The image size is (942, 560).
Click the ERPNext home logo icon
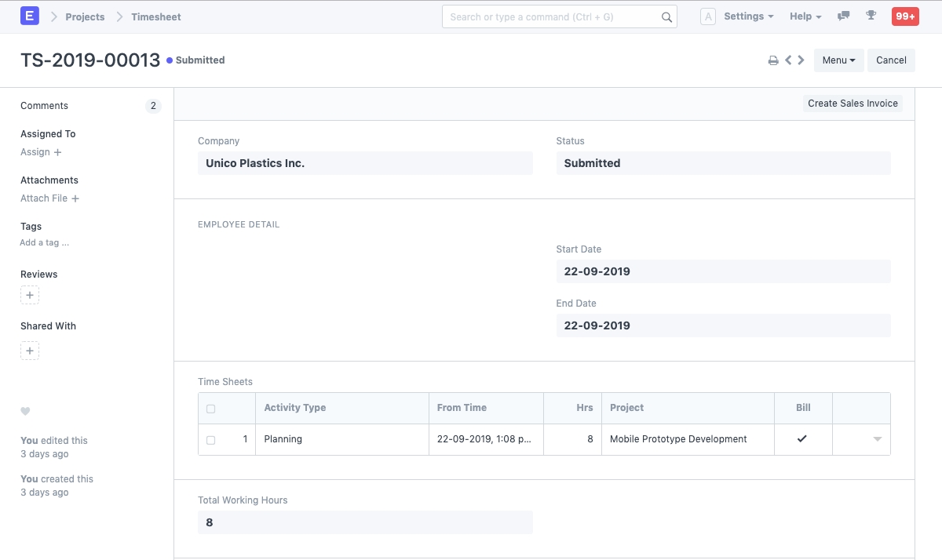[29, 16]
